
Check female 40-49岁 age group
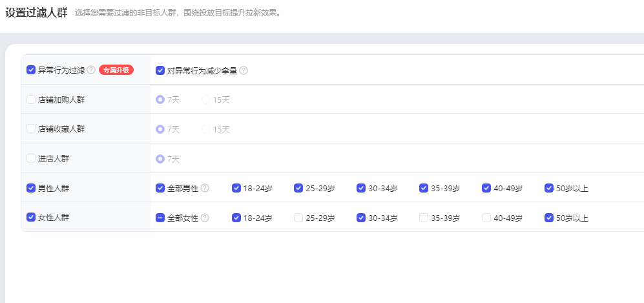coord(486,218)
